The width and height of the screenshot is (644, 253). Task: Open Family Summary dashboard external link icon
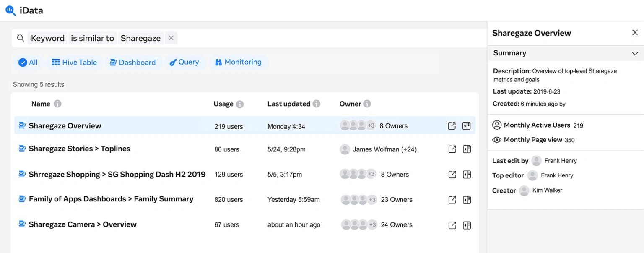(452, 200)
